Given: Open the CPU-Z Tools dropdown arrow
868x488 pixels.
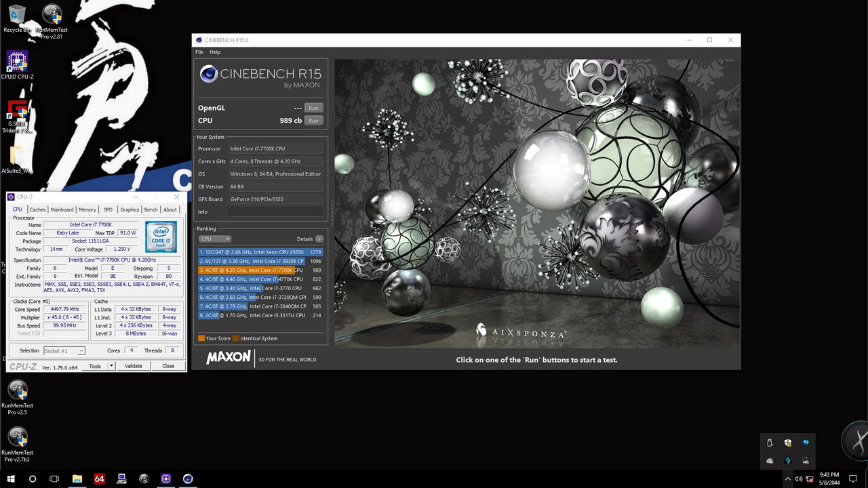Looking at the screenshot, I should click(111, 366).
